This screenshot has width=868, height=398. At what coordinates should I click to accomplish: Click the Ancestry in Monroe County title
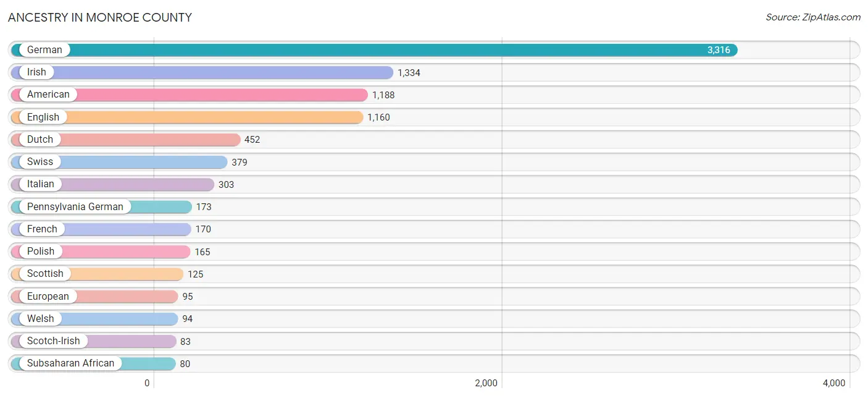pos(100,17)
